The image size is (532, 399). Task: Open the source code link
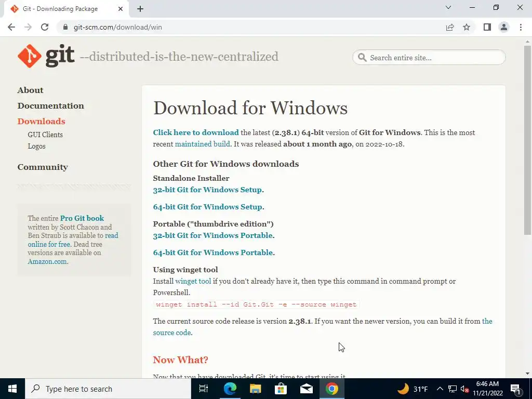tap(171, 333)
